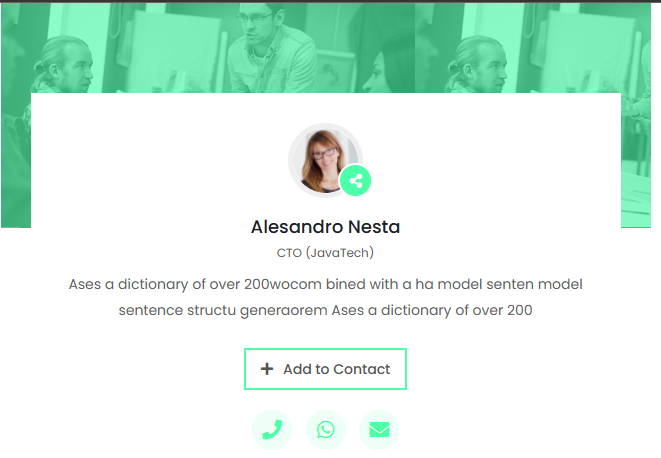Tap the phone call icon

pos(271,430)
